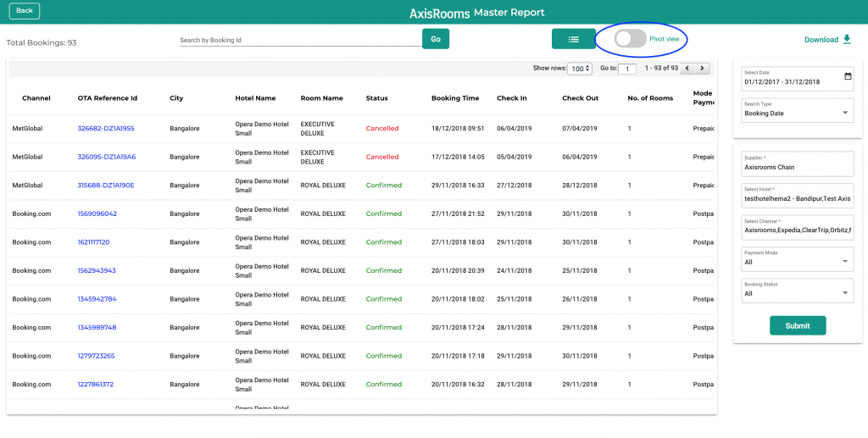Submit the report filters
This screenshot has height=438, width=868.
pos(798,325)
